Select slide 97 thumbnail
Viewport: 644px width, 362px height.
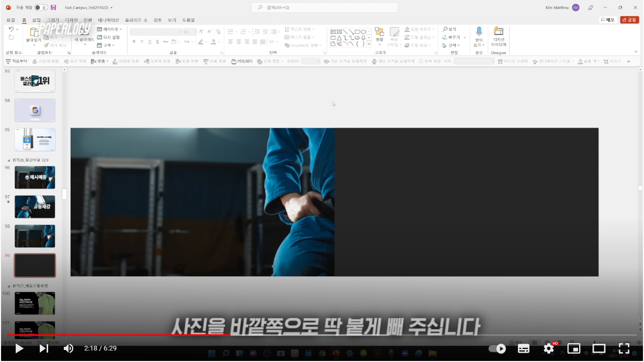click(35, 207)
